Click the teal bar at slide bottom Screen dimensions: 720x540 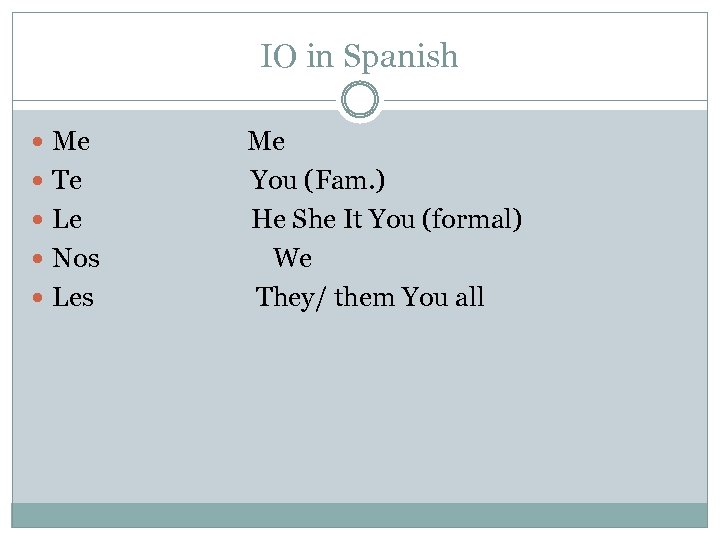(359, 515)
